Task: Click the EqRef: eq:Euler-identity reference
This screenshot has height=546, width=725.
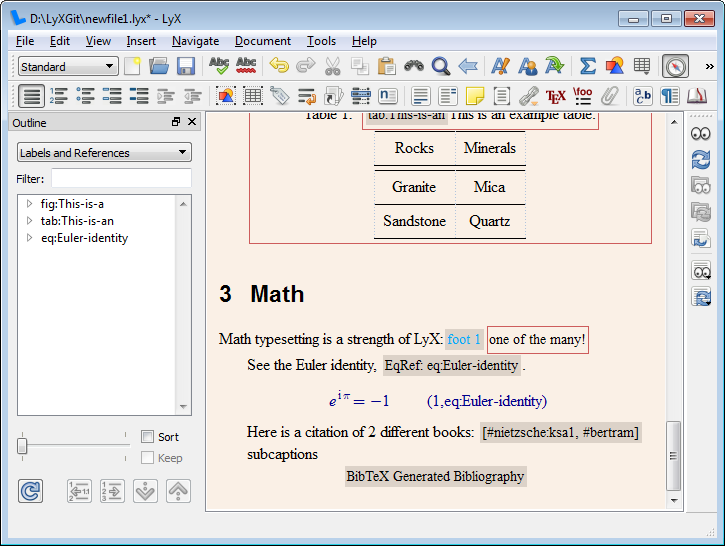Action: coord(452,365)
